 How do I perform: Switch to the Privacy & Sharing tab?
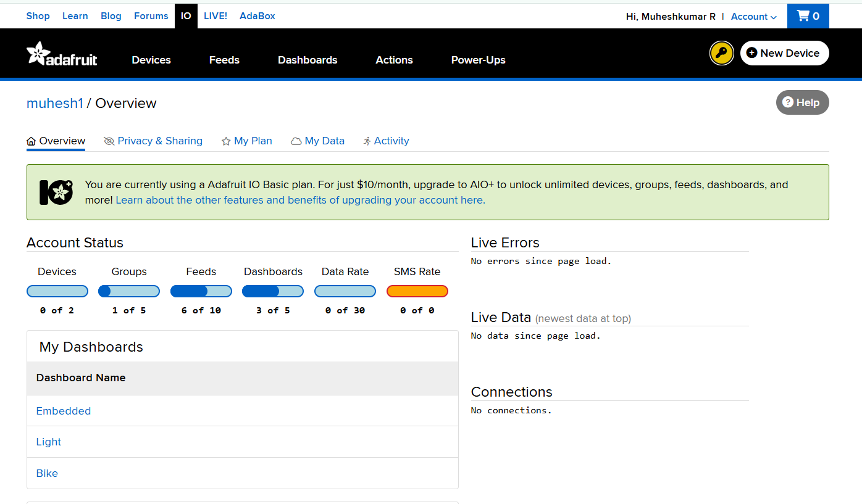153,141
